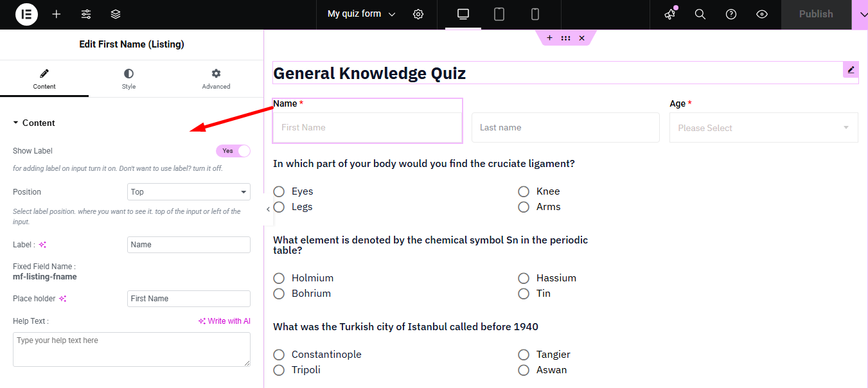Click the Elementor logo icon

26,14
